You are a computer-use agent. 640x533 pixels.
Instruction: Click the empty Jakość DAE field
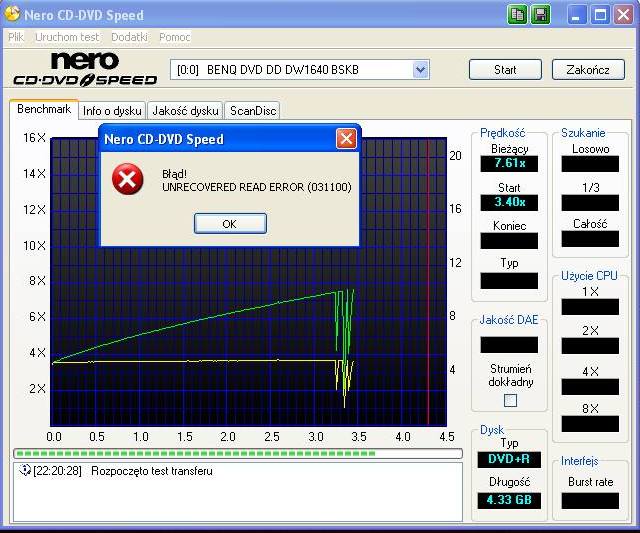click(509, 344)
